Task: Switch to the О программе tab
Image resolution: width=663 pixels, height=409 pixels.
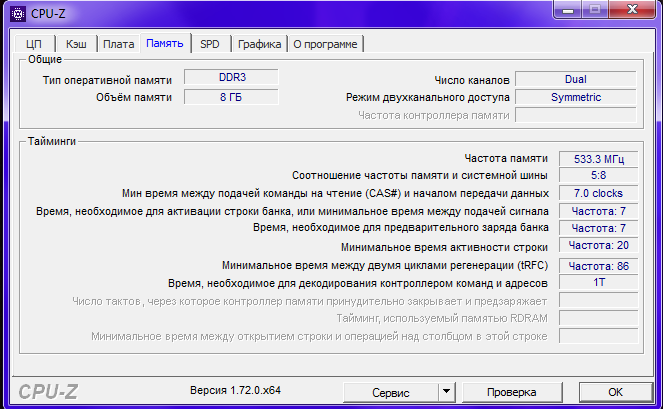Action: pos(325,44)
